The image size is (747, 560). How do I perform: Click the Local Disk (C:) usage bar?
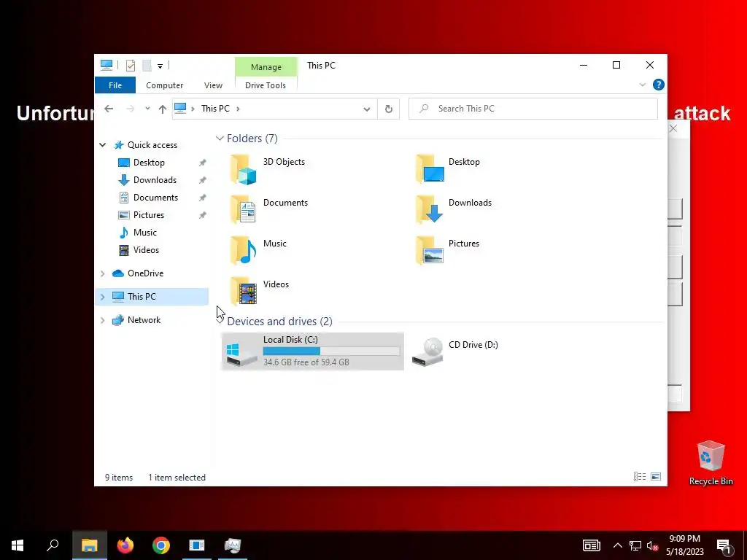[331, 351]
